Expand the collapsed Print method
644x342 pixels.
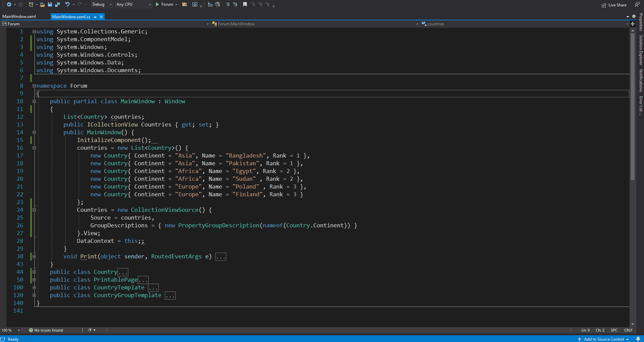coord(34,256)
